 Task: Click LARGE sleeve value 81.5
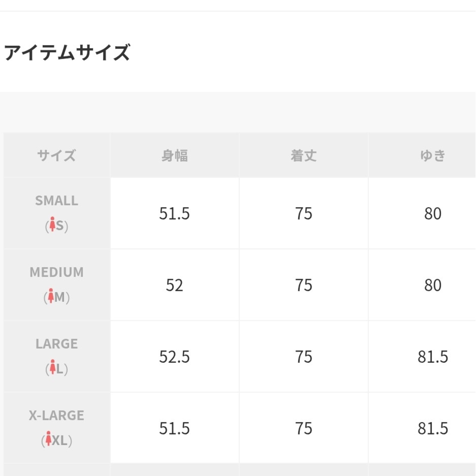[x=433, y=357]
